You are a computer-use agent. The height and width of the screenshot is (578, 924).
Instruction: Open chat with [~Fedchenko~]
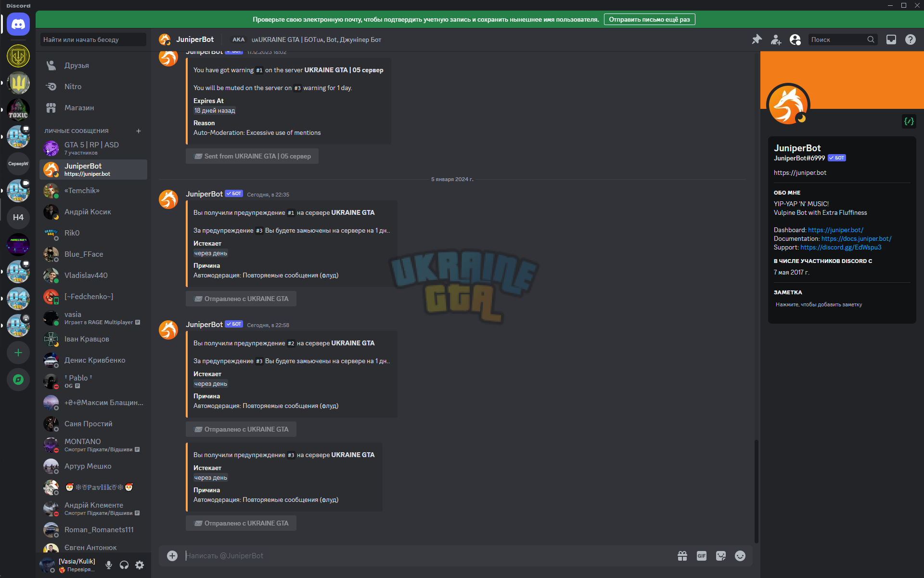pos(93,297)
